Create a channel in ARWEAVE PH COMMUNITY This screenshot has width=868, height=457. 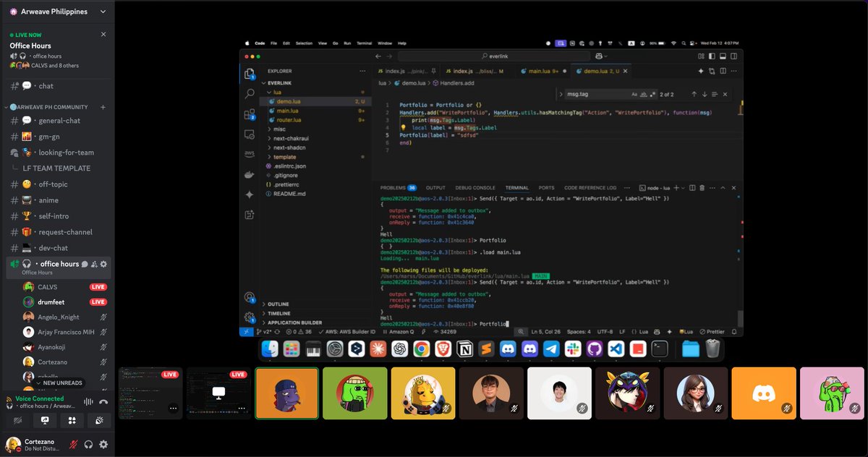pos(103,107)
